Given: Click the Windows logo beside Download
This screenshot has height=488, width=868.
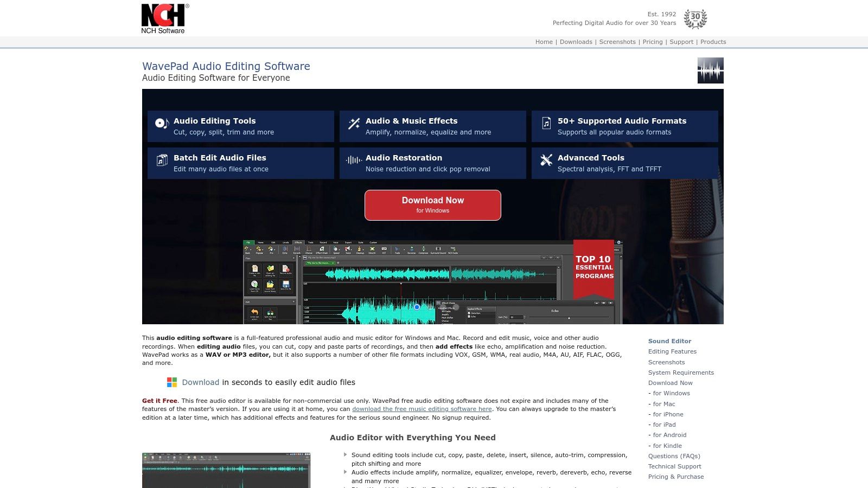Looking at the screenshot, I should pyautogui.click(x=172, y=382).
